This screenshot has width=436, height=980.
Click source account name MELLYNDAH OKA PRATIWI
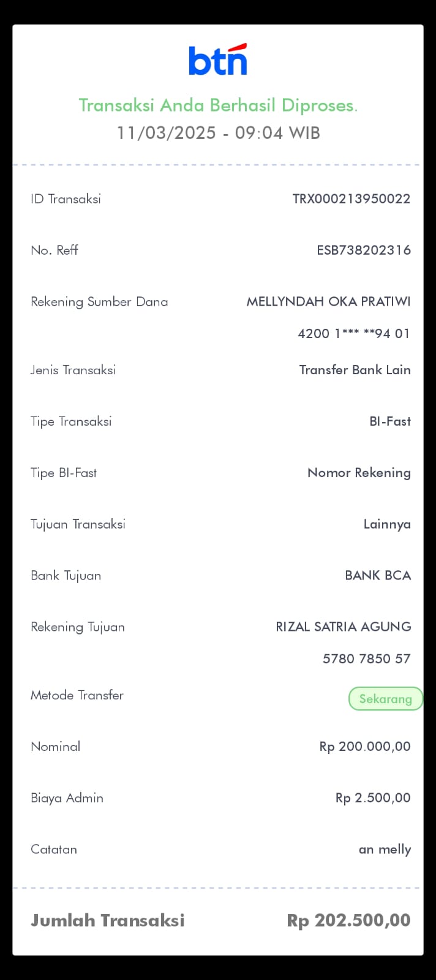tap(328, 301)
